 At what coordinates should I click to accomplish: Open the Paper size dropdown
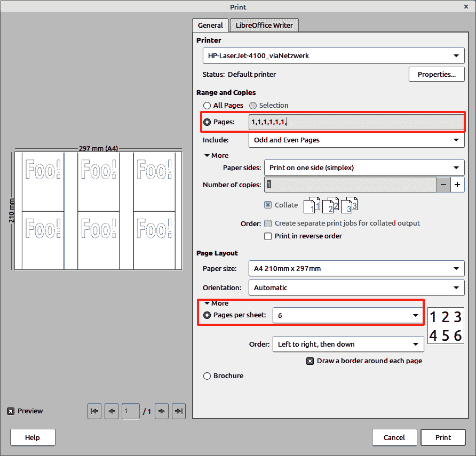click(356, 268)
